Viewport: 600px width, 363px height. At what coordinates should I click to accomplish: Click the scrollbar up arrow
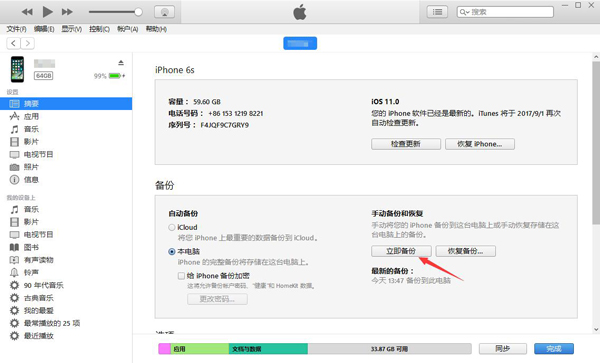coord(596,57)
